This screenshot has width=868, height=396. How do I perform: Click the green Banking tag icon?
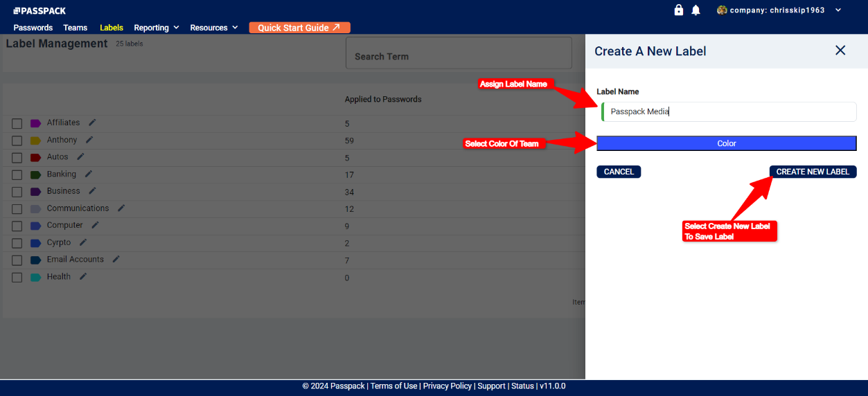(36, 174)
